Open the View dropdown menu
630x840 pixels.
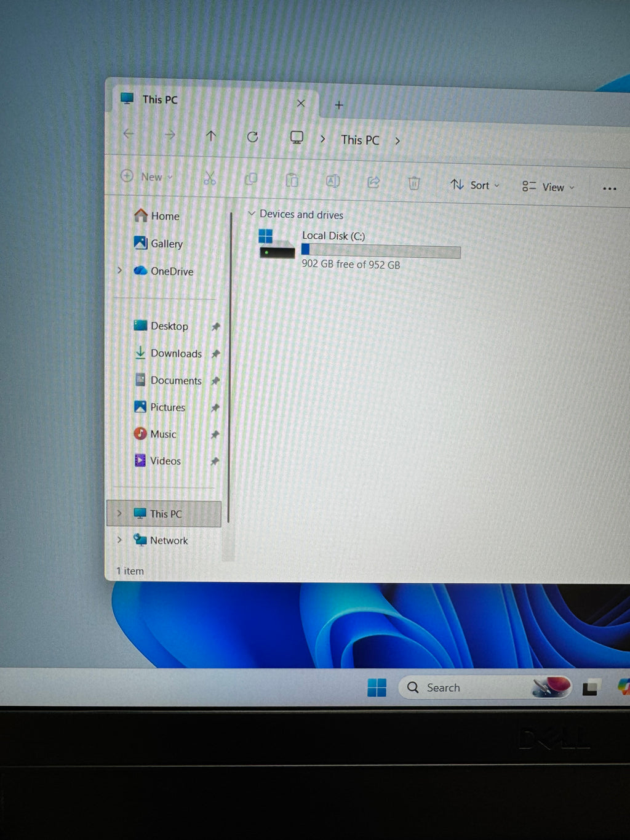(548, 186)
